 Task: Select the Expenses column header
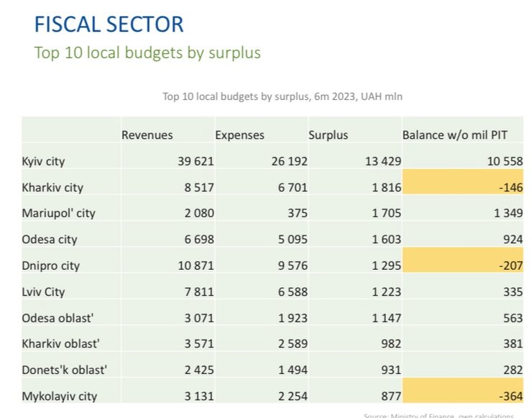(x=239, y=135)
